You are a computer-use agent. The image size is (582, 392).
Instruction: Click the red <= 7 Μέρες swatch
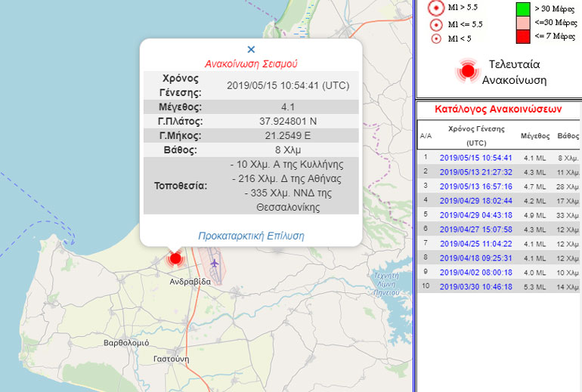coord(523,36)
